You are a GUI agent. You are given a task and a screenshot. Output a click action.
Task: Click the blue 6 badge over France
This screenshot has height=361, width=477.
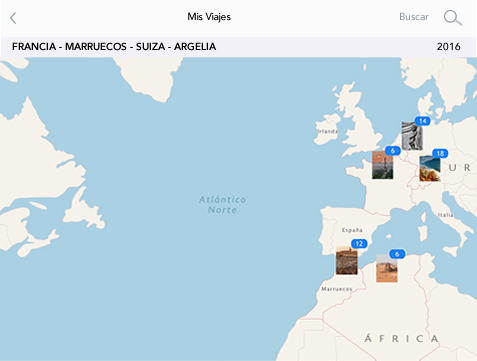pos(393,151)
